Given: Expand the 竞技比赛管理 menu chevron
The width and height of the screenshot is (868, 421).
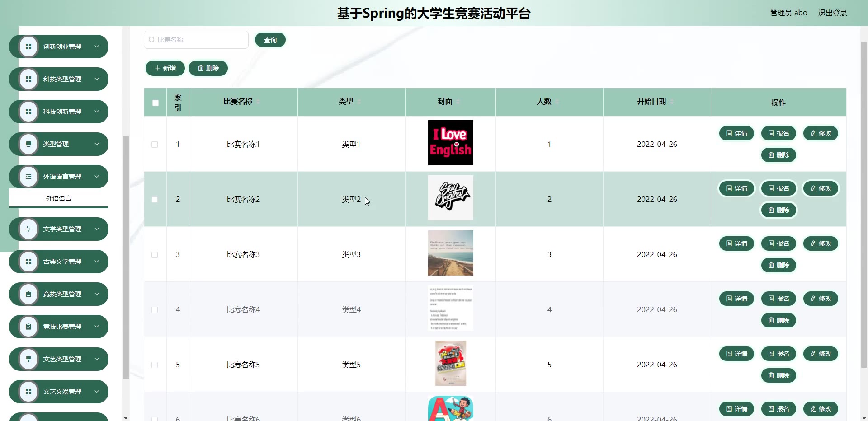Looking at the screenshot, I should (97, 327).
